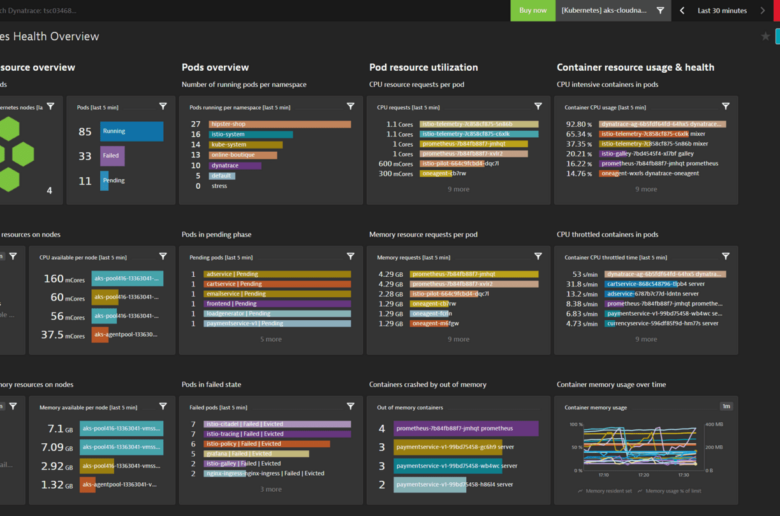Click the filter funnel icon in top bar
780x516 pixels.
(660, 10)
